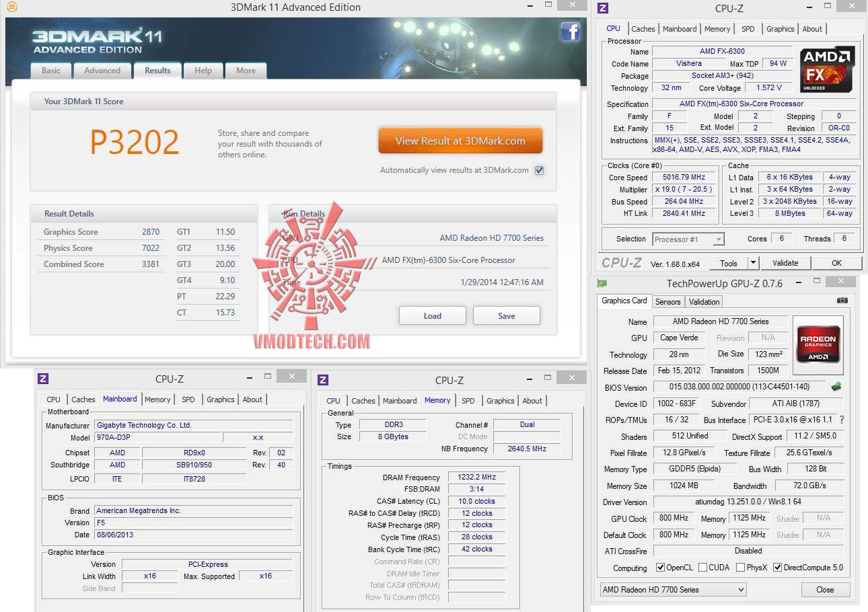This screenshot has height=612, width=868.
Task: Click the Tools button in CPU-Z
Action: [x=729, y=263]
